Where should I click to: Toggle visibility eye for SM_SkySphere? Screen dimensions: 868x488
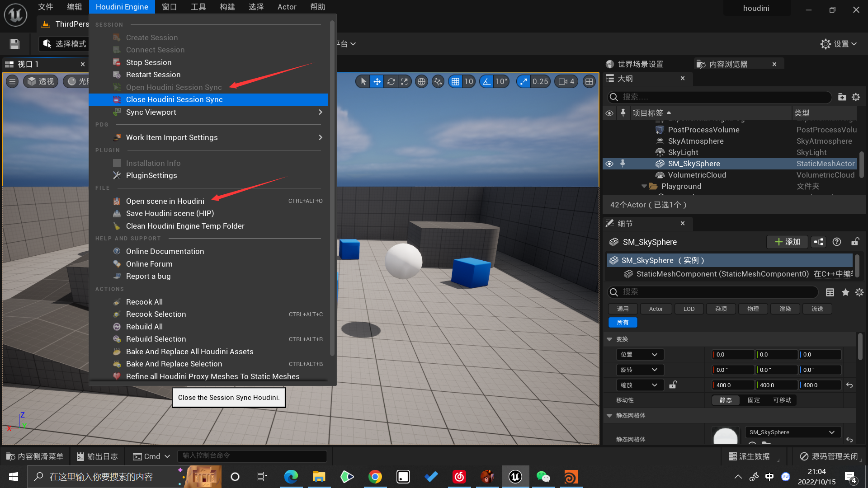[x=609, y=164]
